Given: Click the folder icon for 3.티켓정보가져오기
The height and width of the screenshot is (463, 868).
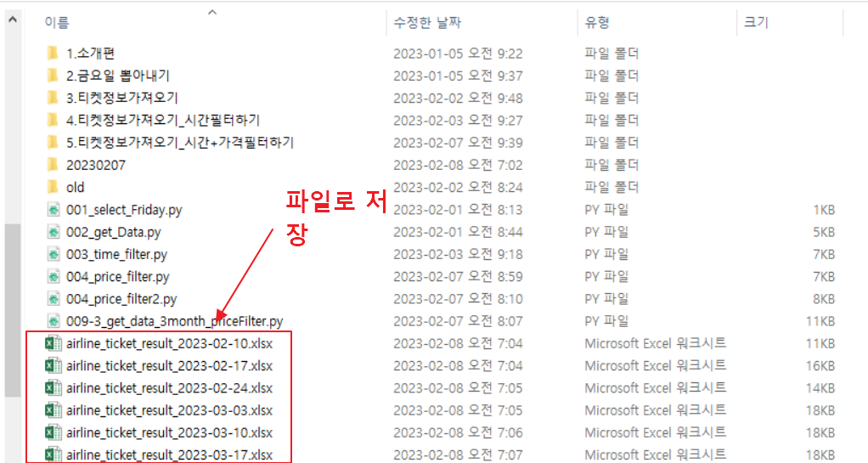Looking at the screenshot, I should pos(53,98).
